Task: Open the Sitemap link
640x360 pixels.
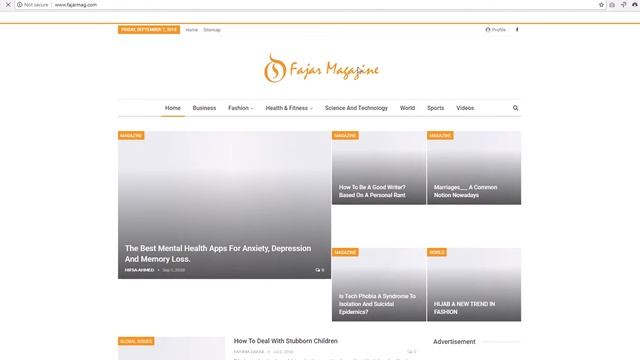Action: coord(212,30)
